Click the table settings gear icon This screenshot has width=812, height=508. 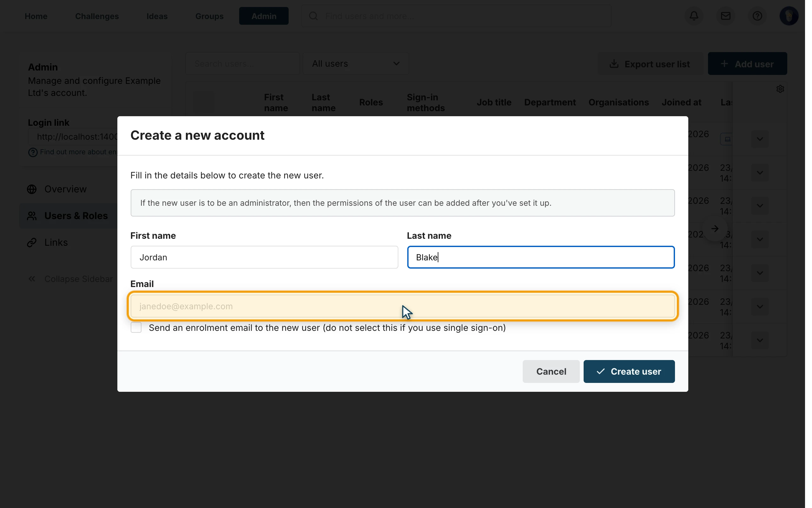(x=780, y=89)
